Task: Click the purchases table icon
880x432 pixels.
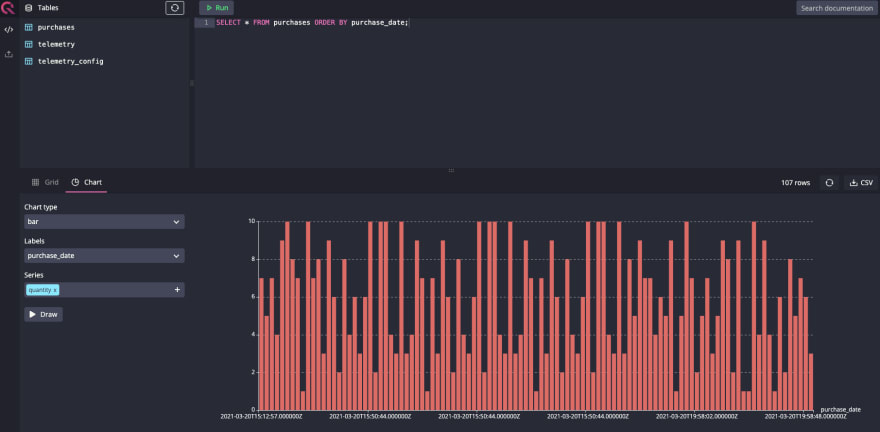Action: pyautogui.click(x=29, y=27)
